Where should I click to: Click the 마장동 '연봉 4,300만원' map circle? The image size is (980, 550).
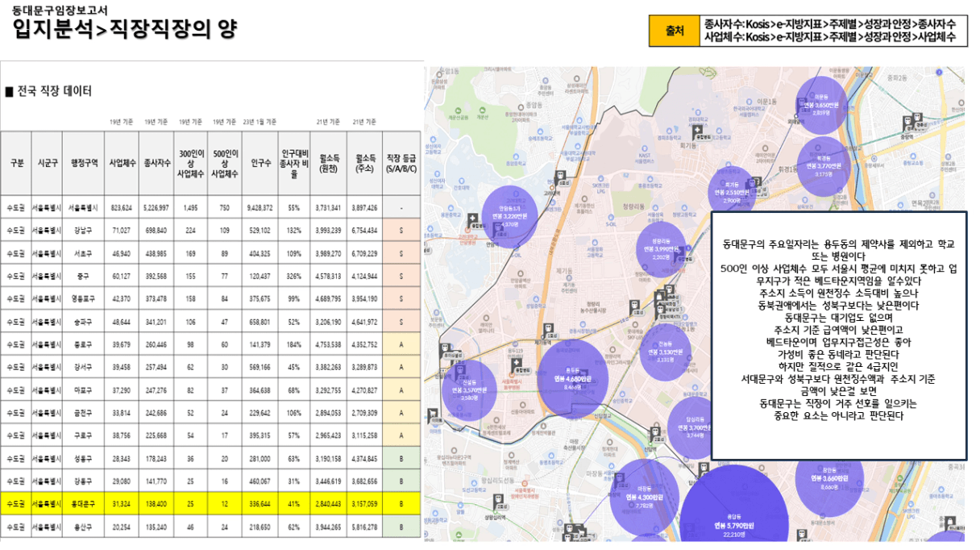(x=643, y=497)
